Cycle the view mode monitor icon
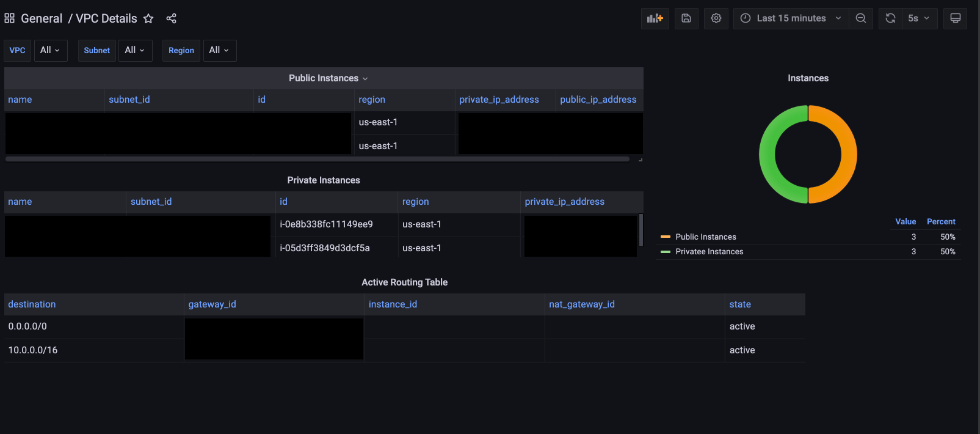980x434 pixels. 956,18
